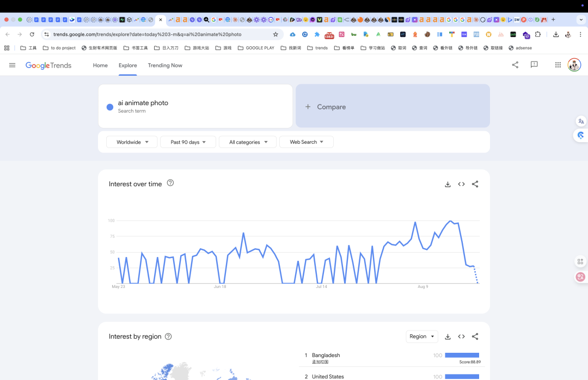
Task: Open the Google Trends hamburger menu
Action: click(x=13, y=65)
